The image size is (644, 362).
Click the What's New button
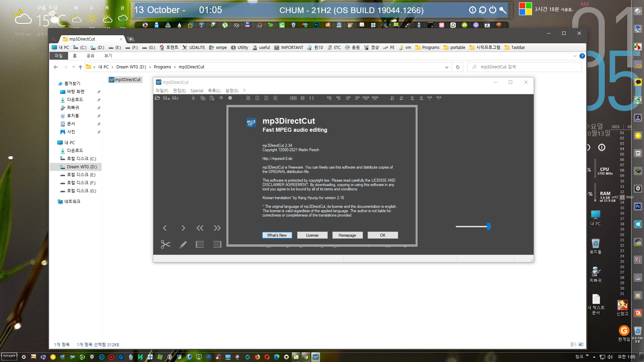click(x=277, y=235)
